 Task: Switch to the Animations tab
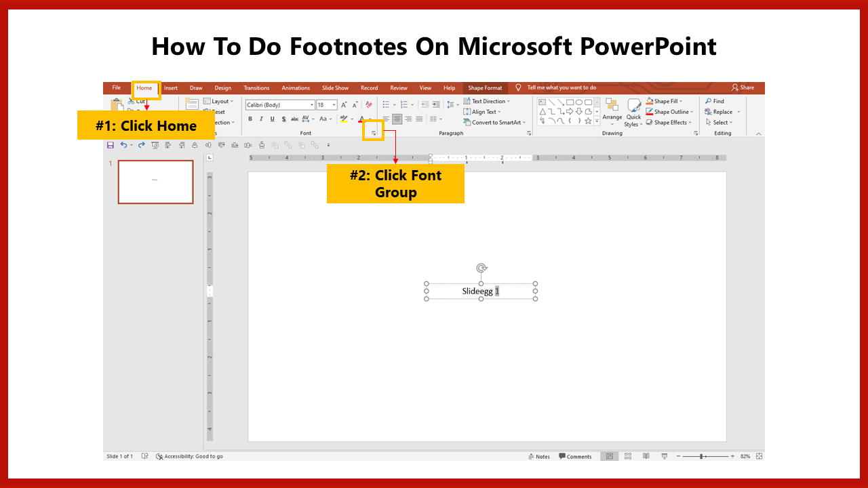(296, 88)
